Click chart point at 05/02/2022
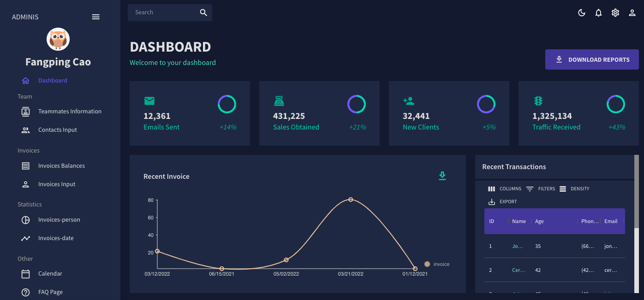Screen dimensions: 644x300 pyautogui.click(x=286, y=260)
